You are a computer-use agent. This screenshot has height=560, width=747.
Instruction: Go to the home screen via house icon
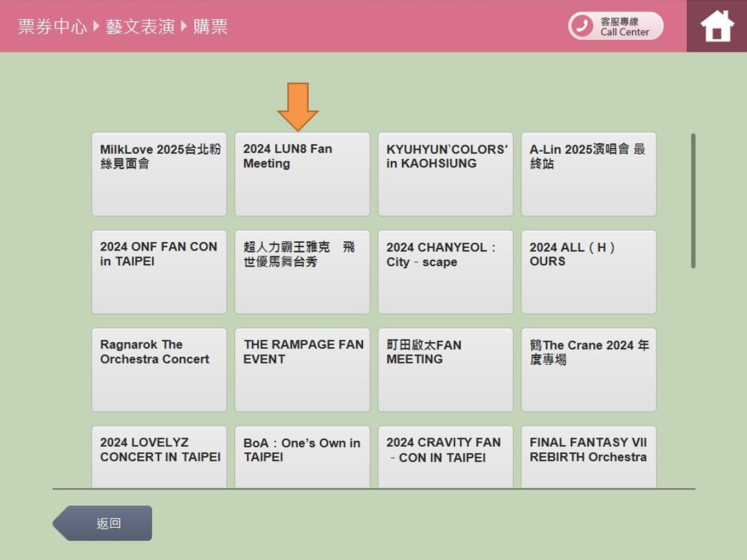tap(717, 26)
